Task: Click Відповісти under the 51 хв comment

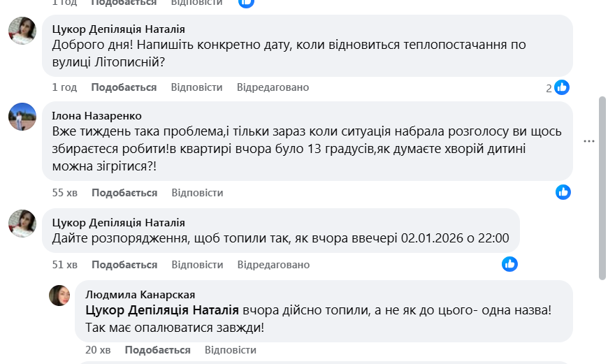Action: [197, 265]
